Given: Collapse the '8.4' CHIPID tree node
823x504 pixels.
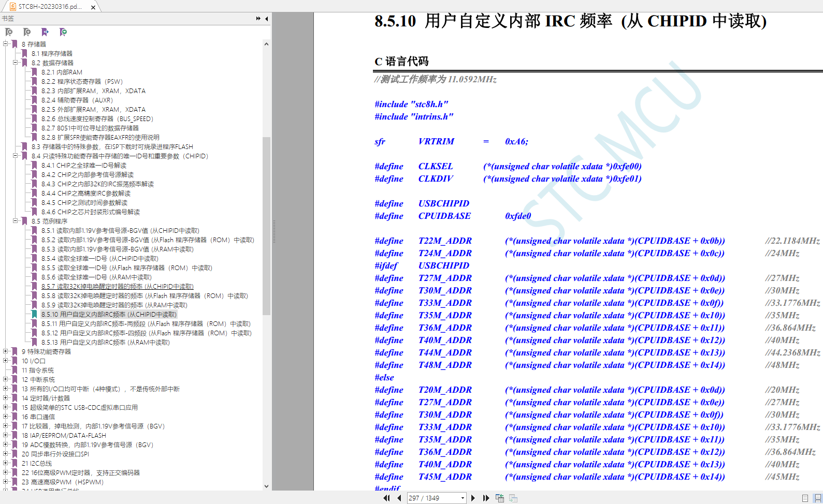Looking at the screenshot, I should (x=15, y=155).
